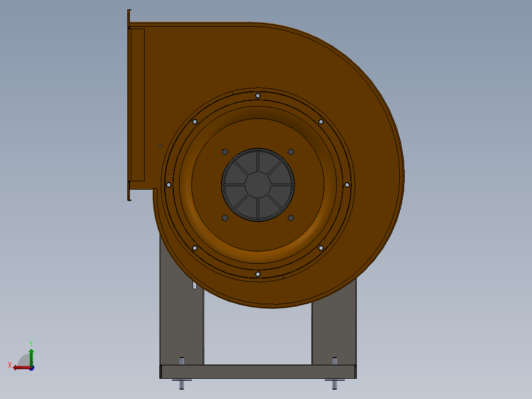Viewport: 532px width, 399px height.
Task: Select the upper-right bolt hole on the inlet ring
Action: click(321, 121)
